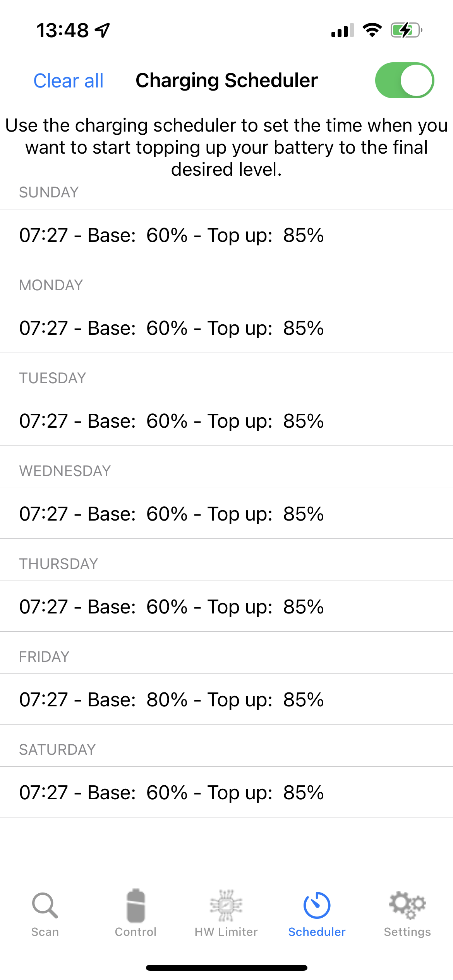
Task: Switch to the HW Limiter tab label
Action: point(226,932)
